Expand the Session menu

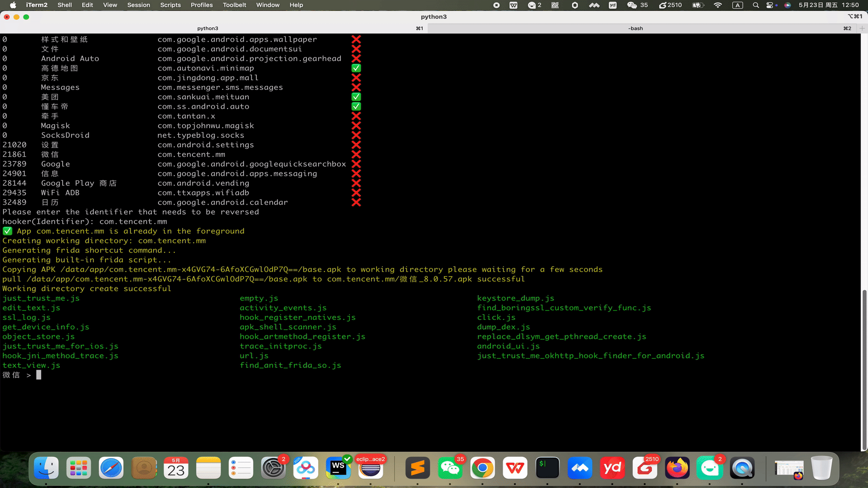pos(138,5)
